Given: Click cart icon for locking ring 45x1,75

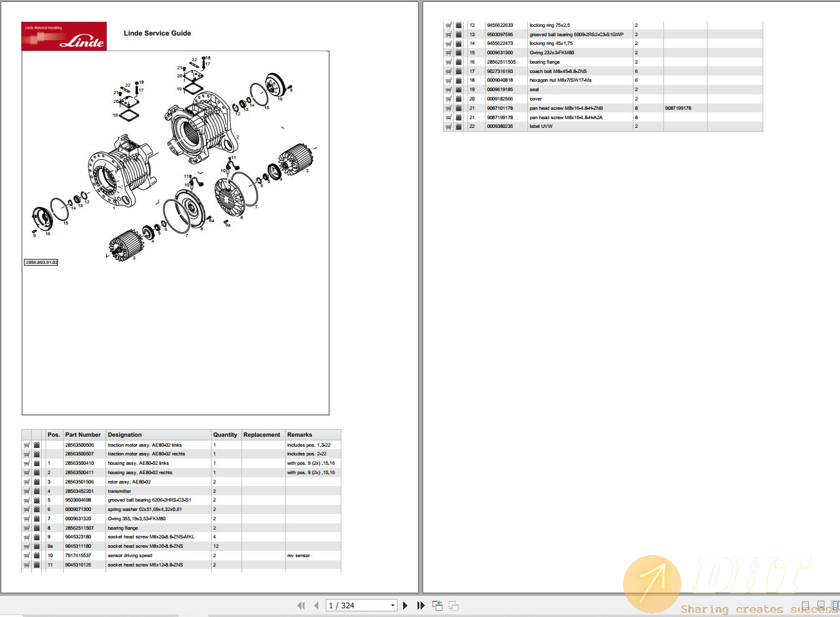Looking at the screenshot, I should coord(449,44).
